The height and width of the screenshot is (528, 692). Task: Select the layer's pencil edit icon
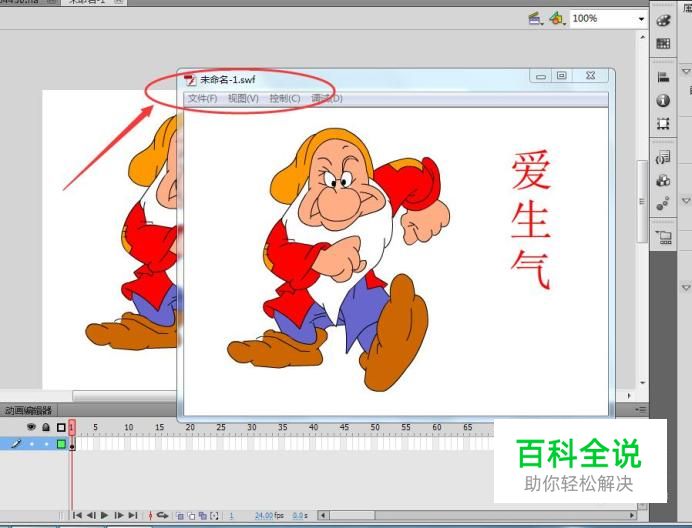click(x=16, y=443)
